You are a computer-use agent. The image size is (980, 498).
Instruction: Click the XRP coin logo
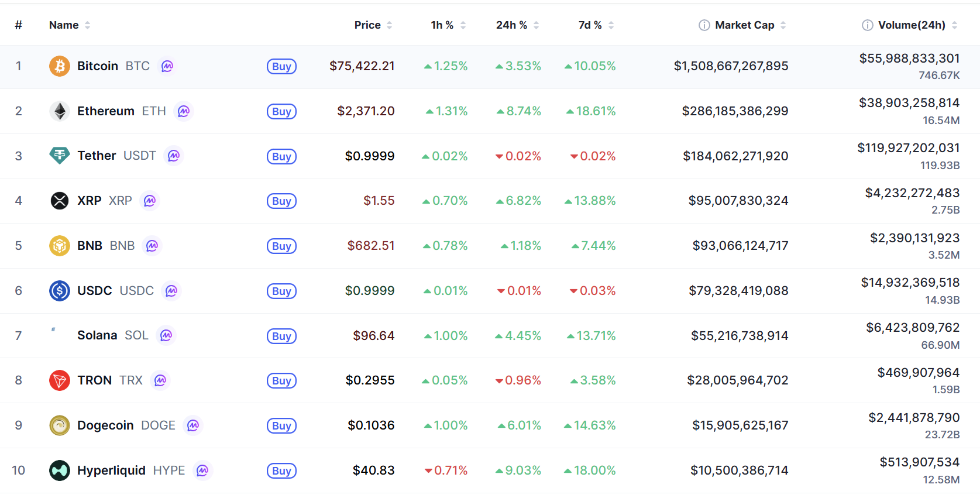[59, 201]
